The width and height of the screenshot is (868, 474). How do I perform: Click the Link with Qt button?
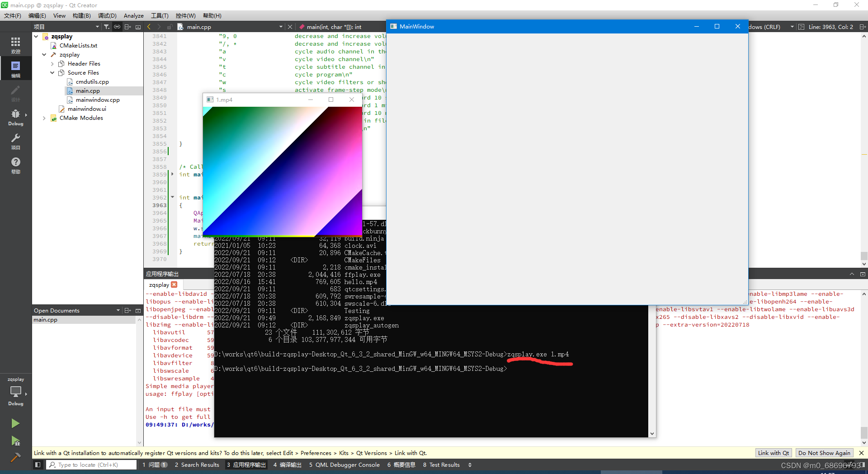click(x=774, y=453)
